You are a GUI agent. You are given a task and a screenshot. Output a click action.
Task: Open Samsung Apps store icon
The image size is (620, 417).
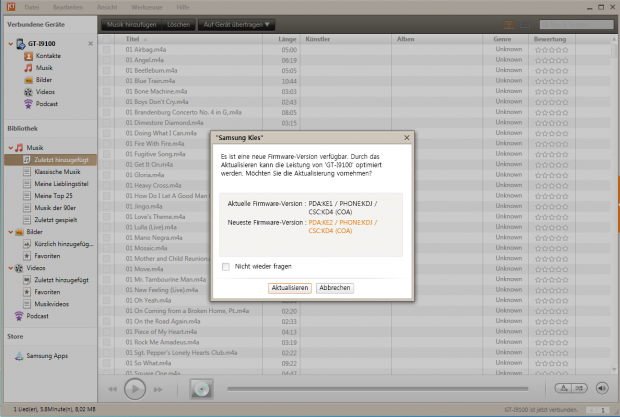[15, 356]
